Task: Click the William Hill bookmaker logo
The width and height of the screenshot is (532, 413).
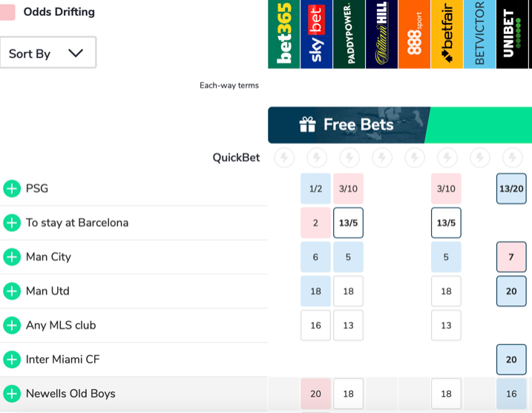Action: point(381,34)
